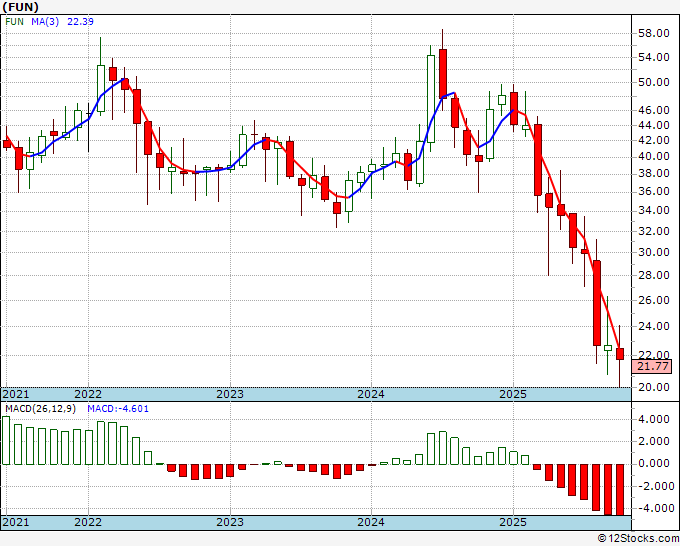
Task: Click the 36.00 price axis label
Action: [x=654, y=191]
